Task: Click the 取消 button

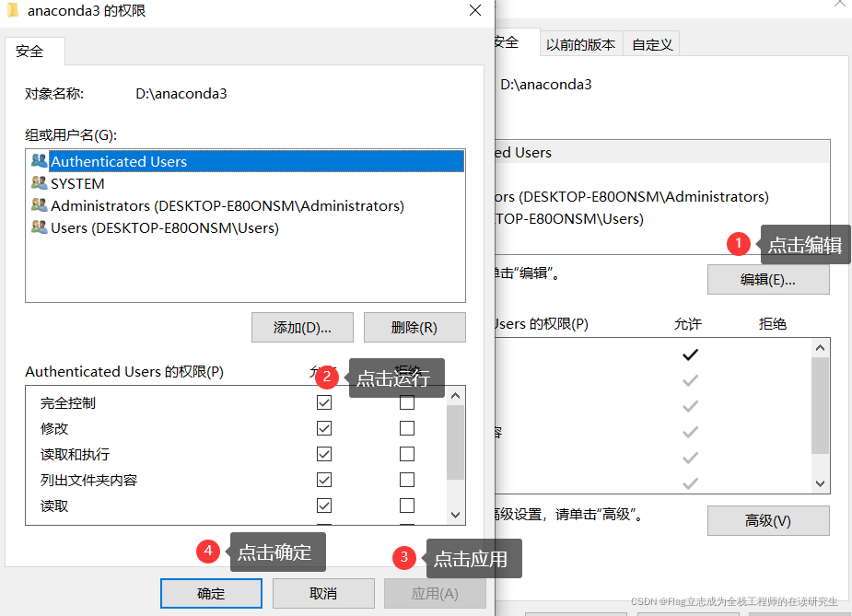Action: [x=323, y=593]
